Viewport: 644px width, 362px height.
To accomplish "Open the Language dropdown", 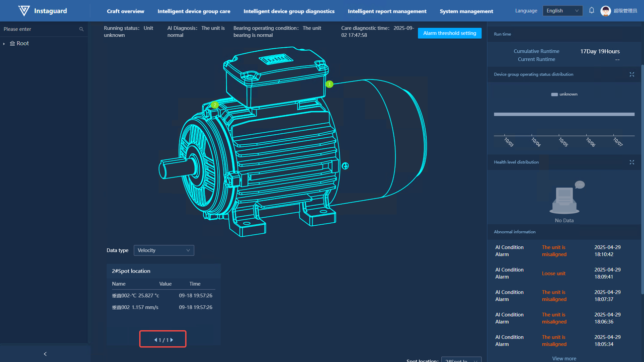I will point(562,11).
